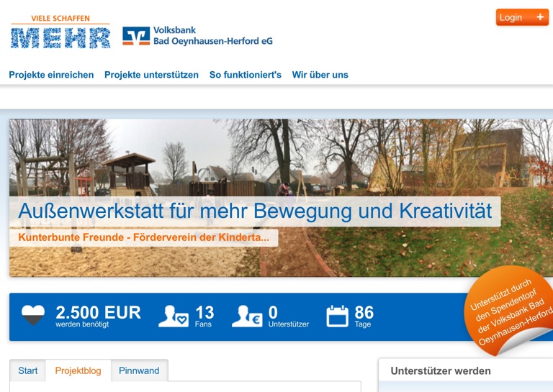Open the Projekte unterstützen menu
This screenshot has width=553, height=392.
tap(151, 75)
